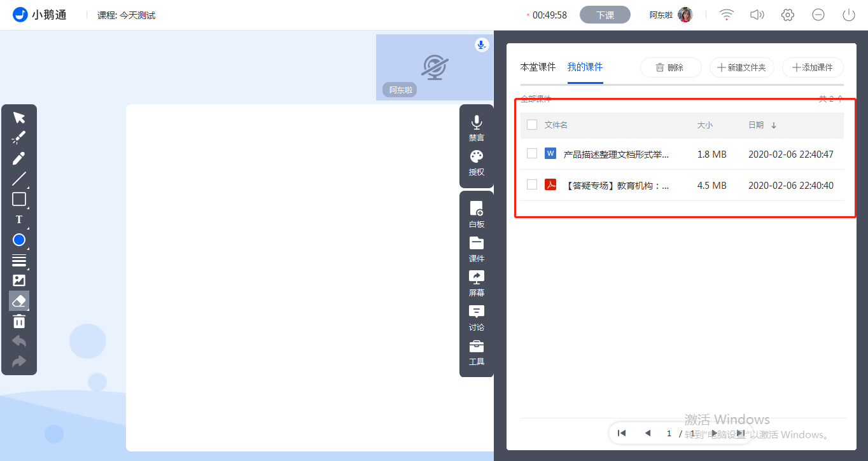Select the arrow pointer tool

pos(19,118)
